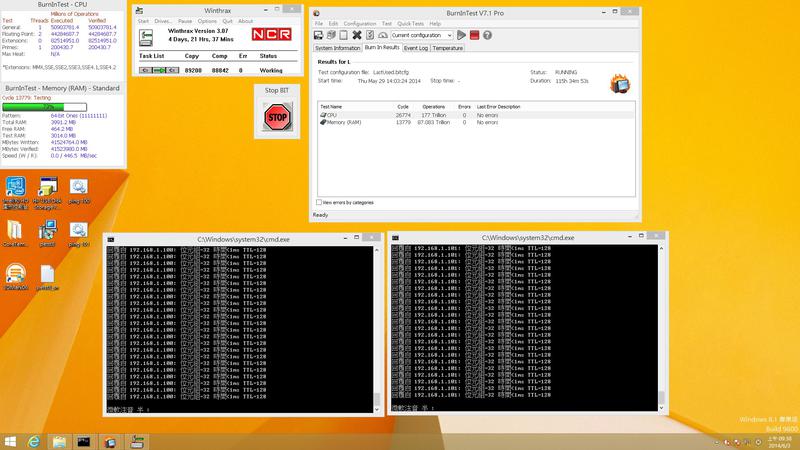Open the folder icon on the desktop
Screen dimensions: 800x450
(x=15, y=234)
